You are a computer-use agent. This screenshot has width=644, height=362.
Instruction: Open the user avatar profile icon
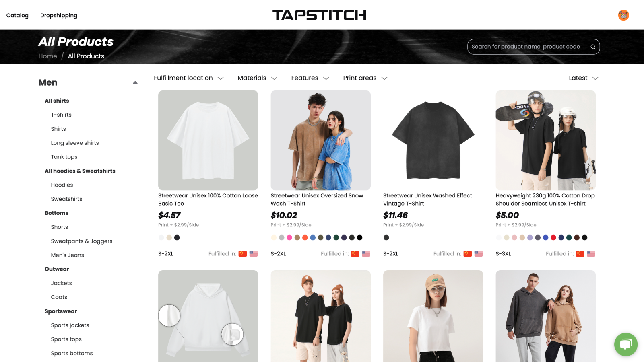point(623,15)
